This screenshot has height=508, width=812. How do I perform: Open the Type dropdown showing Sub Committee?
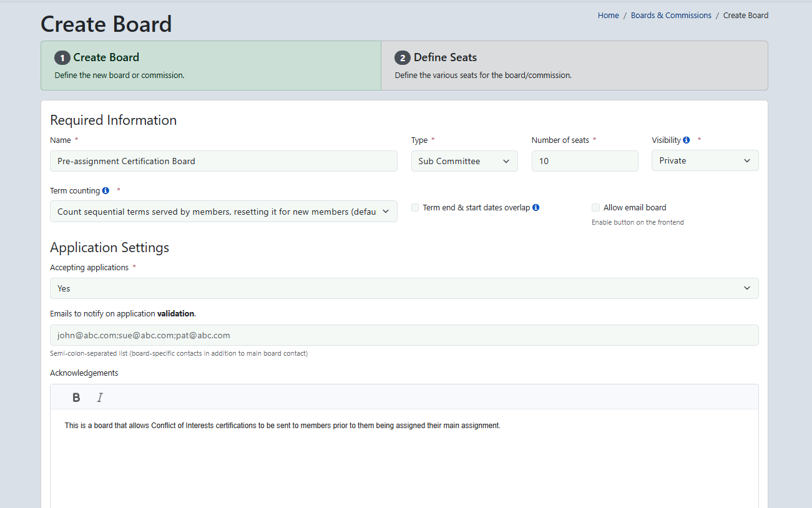click(464, 160)
